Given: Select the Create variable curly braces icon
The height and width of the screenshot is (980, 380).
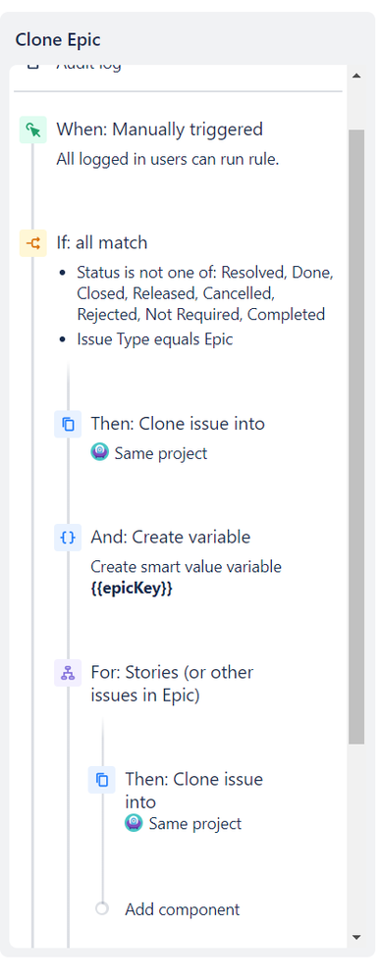Looking at the screenshot, I should point(68,538).
